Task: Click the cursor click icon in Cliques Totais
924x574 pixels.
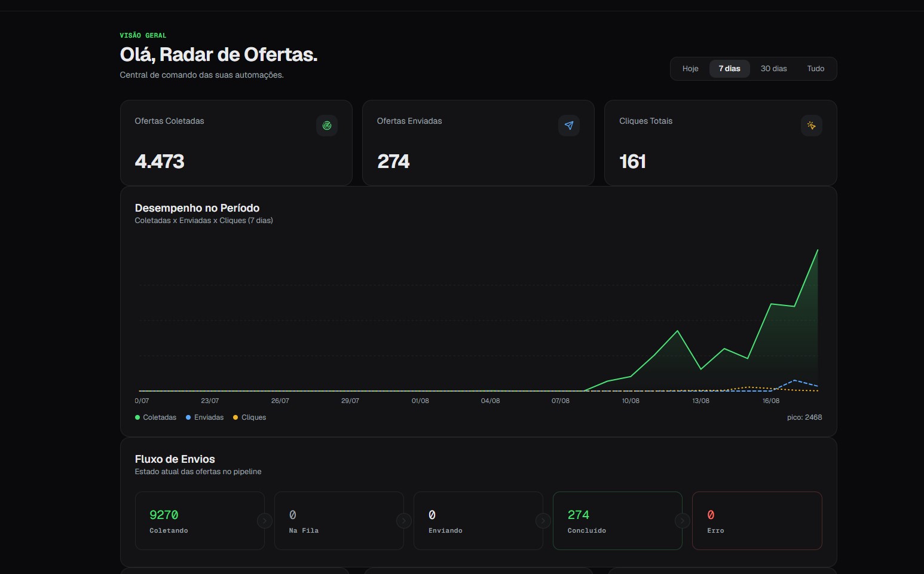Action: 812,126
